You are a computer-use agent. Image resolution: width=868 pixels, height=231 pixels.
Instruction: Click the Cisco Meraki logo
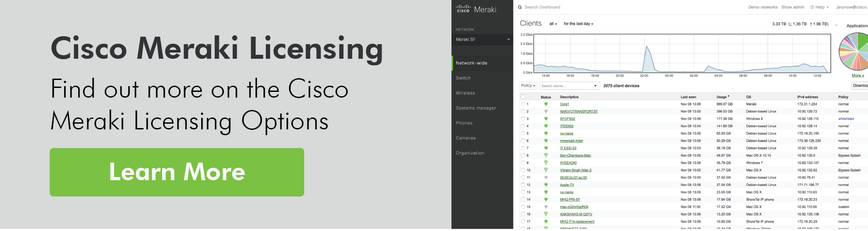click(x=476, y=9)
